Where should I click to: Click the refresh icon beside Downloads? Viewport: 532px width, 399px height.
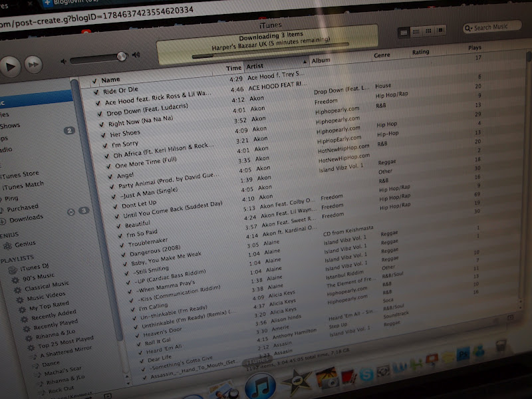coord(71,212)
